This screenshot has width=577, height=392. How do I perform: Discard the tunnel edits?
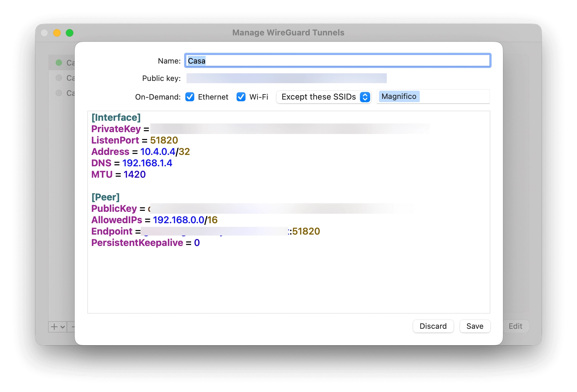point(433,326)
